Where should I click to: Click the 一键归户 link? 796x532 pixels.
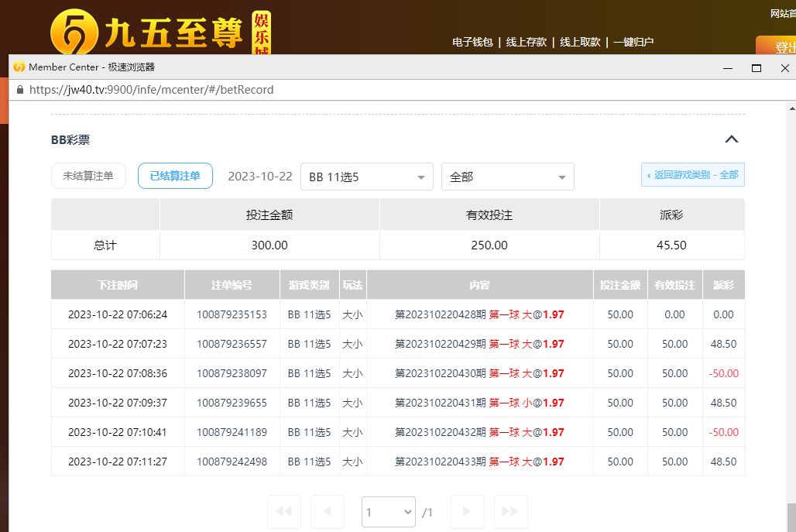633,42
